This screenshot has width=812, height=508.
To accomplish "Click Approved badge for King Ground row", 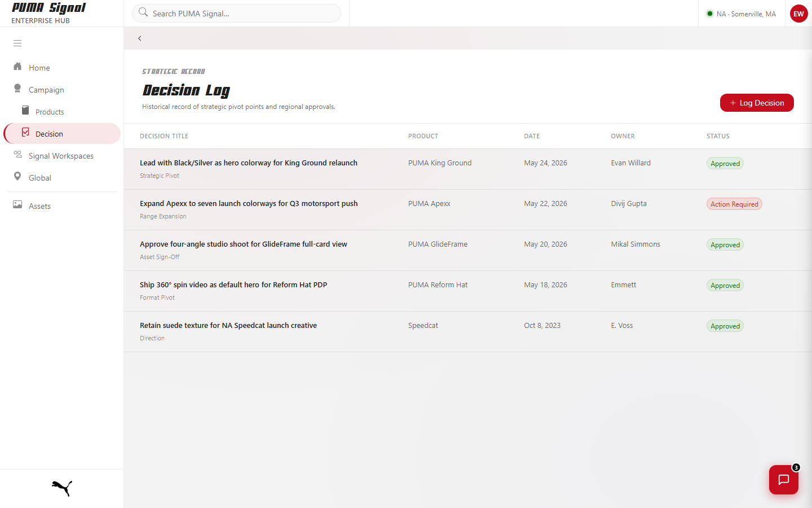I will [725, 163].
